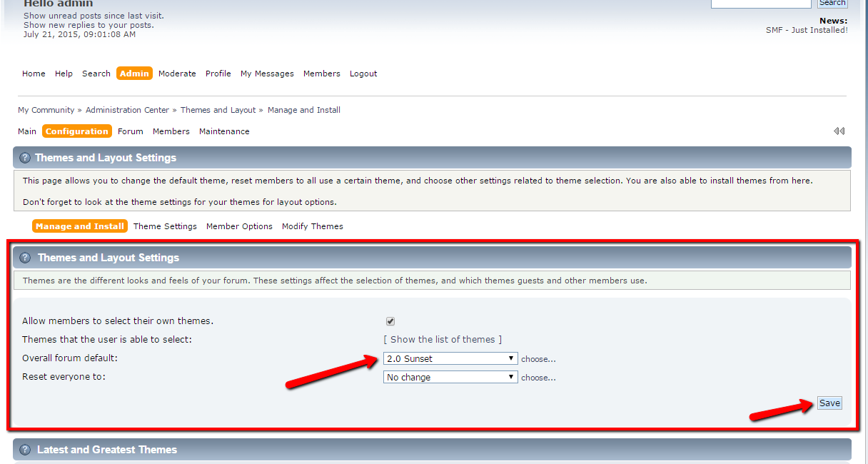Go to the Moderate menu
Image resolution: width=868 pixels, height=464 pixels.
tap(177, 74)
